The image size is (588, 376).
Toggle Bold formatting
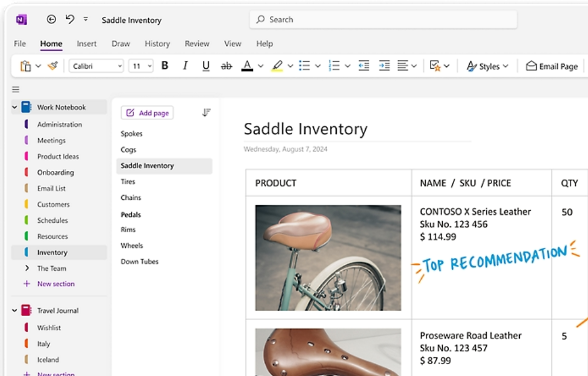point(165,66)
